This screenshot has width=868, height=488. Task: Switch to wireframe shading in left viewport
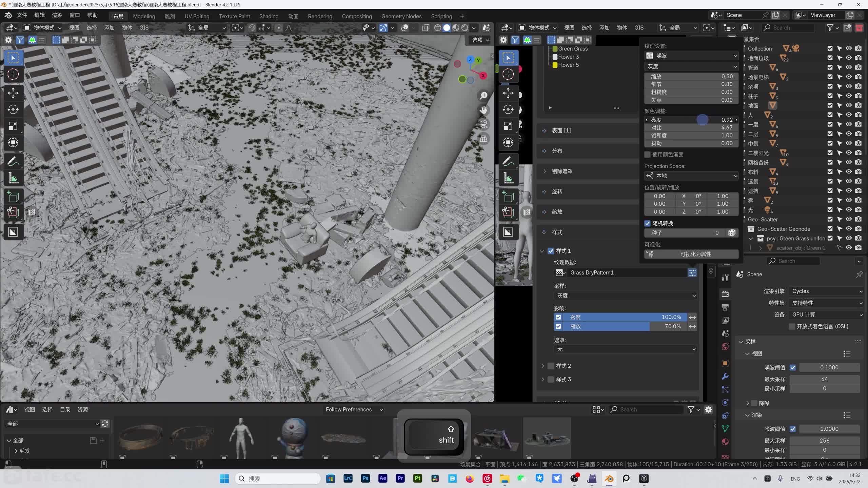tap(437, 28)
